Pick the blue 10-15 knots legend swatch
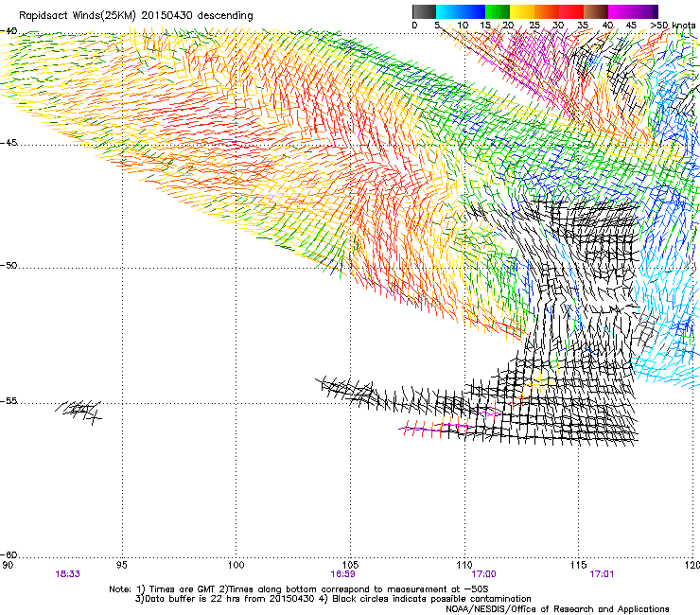 click(473, 11)
